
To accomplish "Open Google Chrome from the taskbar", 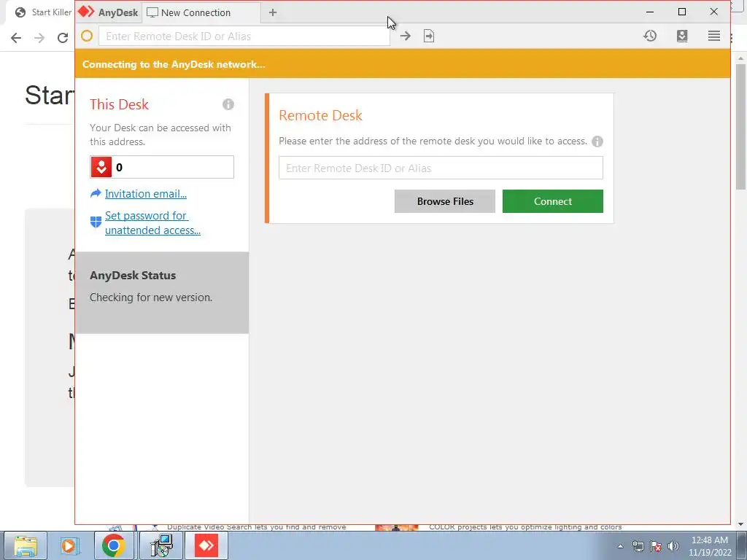I will [113, 545].
